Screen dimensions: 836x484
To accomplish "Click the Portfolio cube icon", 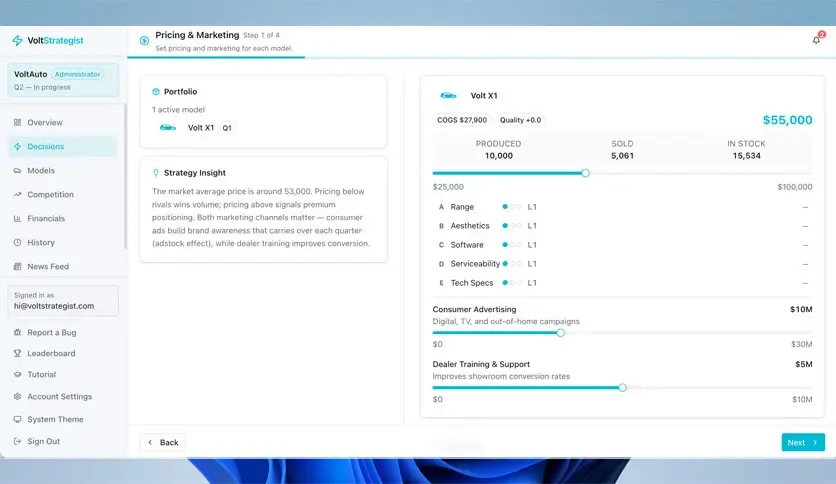I will pyautogui.click(x=156, y=92).
